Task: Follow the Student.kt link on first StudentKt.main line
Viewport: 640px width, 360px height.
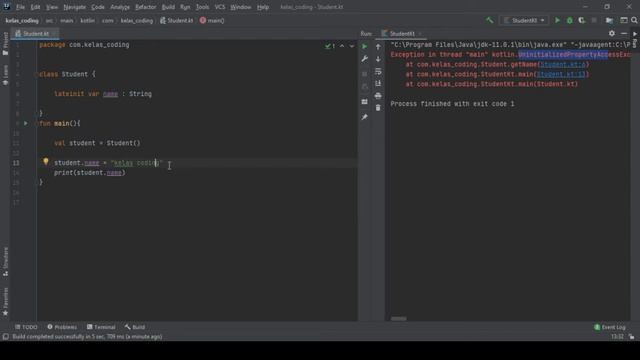Action: 561,74
